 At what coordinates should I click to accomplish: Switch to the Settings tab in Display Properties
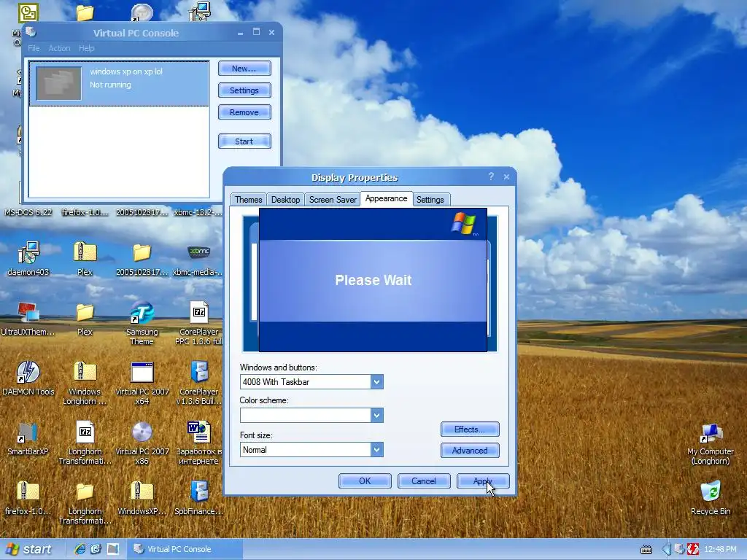[x=430, y=200]
